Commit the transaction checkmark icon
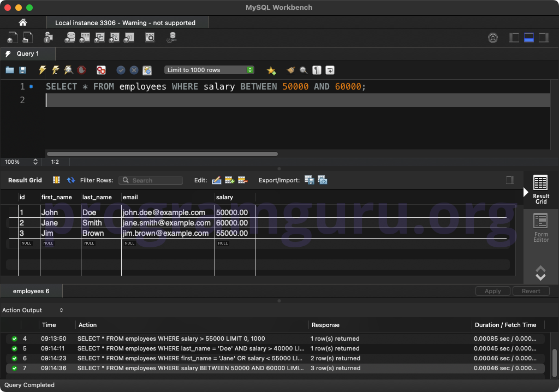The image size is (559, 392). [x=121, y=70]
